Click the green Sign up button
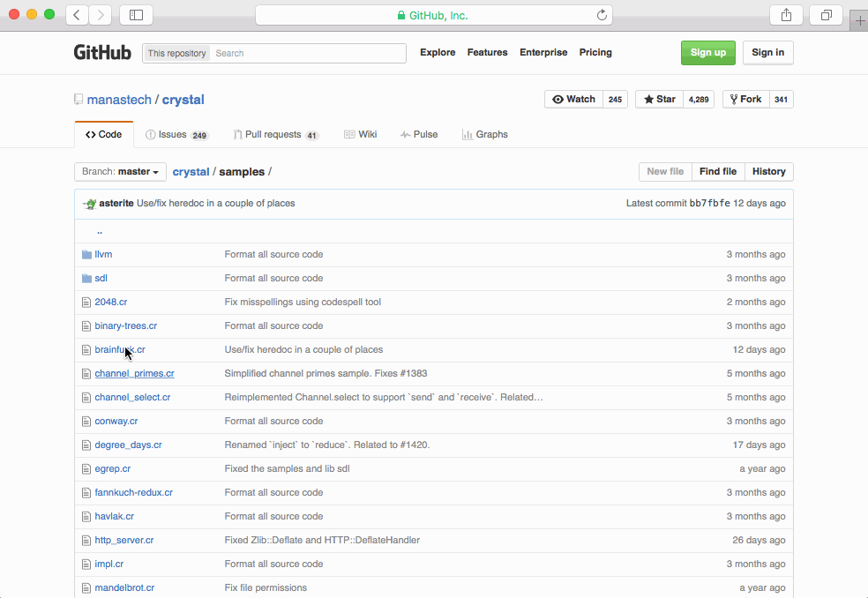The image size is (868, 598). [x=708, y=53]
